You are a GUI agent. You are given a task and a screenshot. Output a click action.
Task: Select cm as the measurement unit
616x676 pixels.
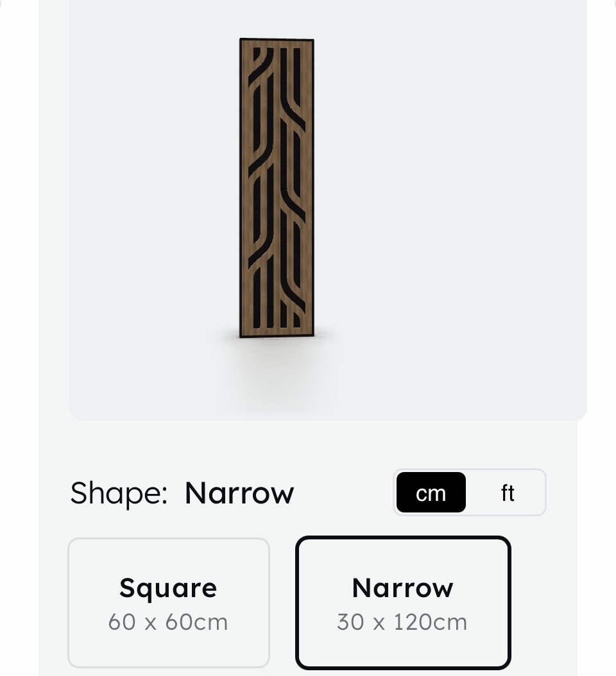(431, 493)
